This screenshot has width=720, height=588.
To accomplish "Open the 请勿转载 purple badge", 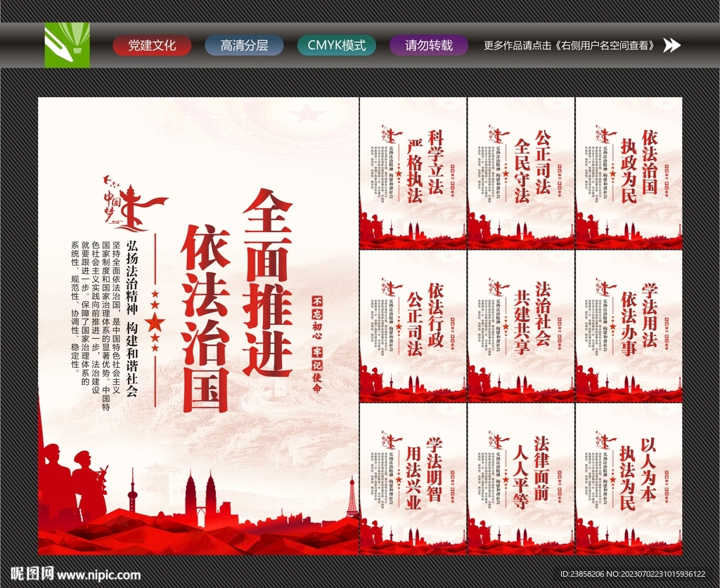I will coord(428,44).
